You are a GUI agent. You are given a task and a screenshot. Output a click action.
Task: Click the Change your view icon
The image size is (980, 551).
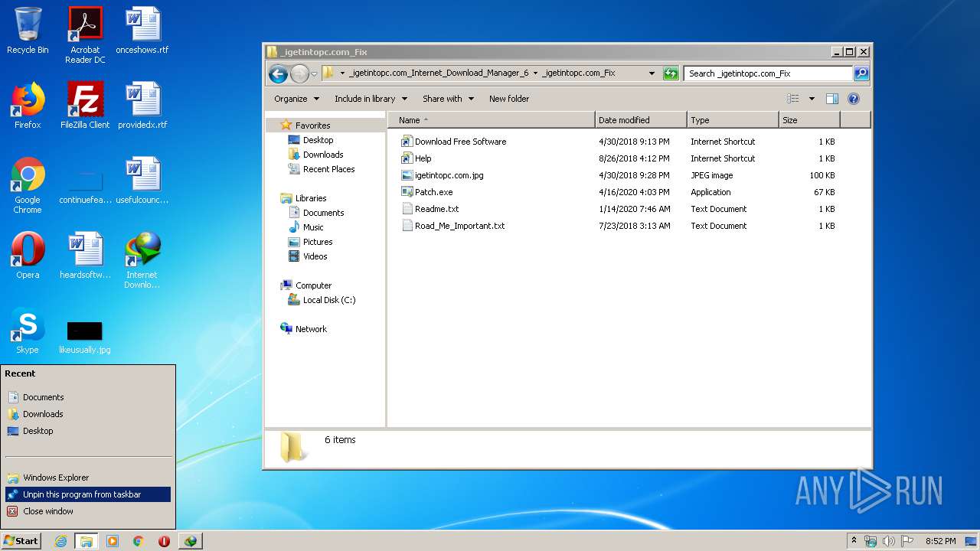point(793,99)
